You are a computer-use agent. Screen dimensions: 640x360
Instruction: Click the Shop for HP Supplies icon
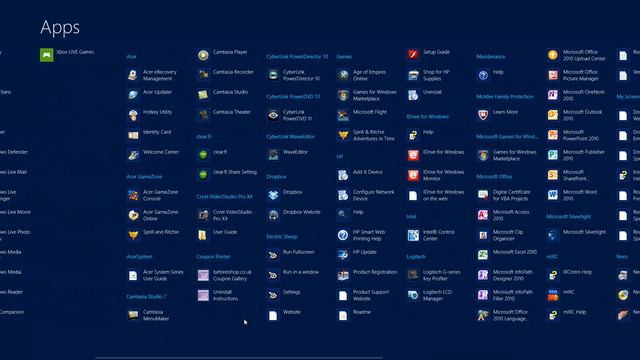pyautogui.click(x=413, y=75)
